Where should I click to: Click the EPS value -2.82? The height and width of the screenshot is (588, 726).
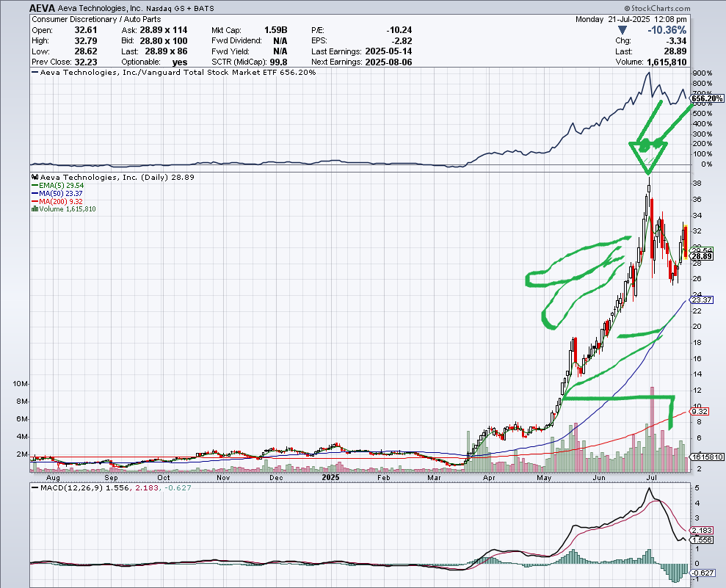point(402,41)
